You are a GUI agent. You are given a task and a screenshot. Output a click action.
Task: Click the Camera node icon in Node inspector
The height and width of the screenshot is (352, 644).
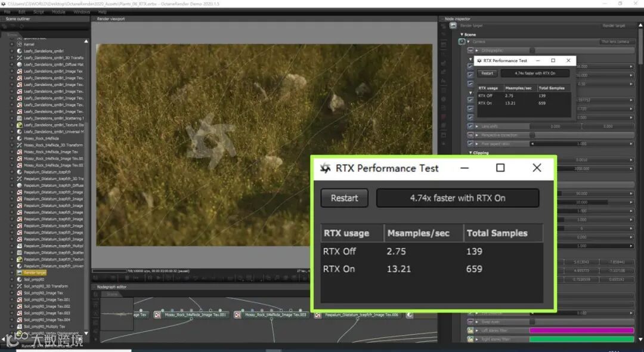tap(462, 42)
